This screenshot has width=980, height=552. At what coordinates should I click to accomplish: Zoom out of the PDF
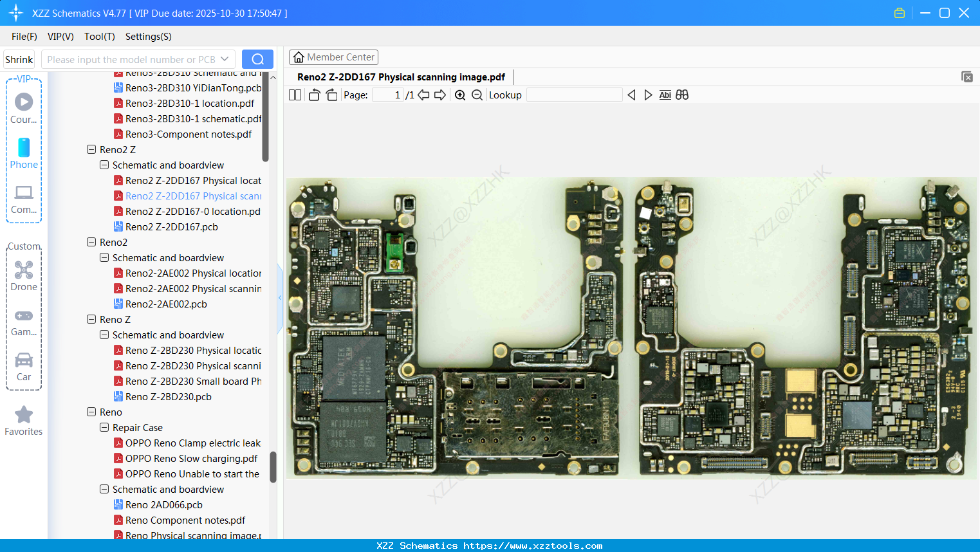(477, 95)
